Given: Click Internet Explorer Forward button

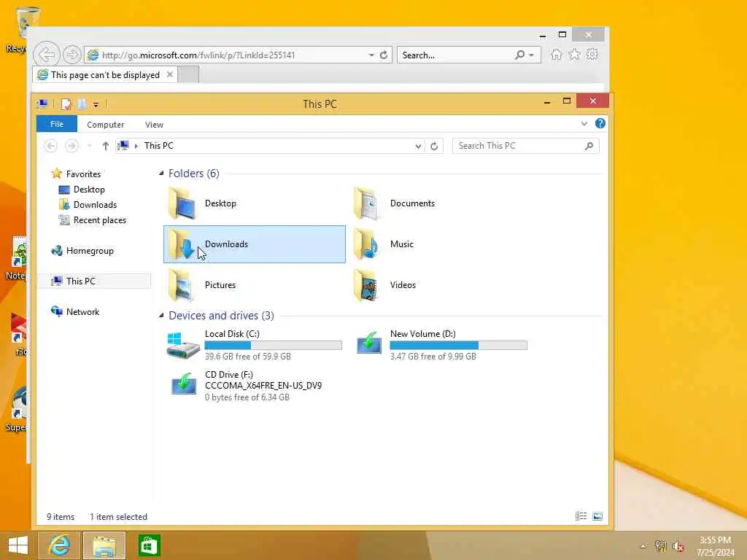Looking at the screenshot, I should click(x=71, y=55).
